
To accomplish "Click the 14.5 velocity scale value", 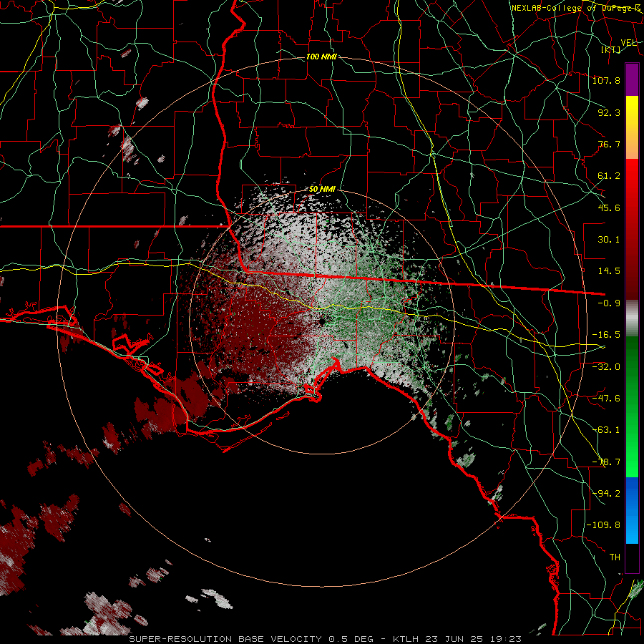I will tap(609, 271).
